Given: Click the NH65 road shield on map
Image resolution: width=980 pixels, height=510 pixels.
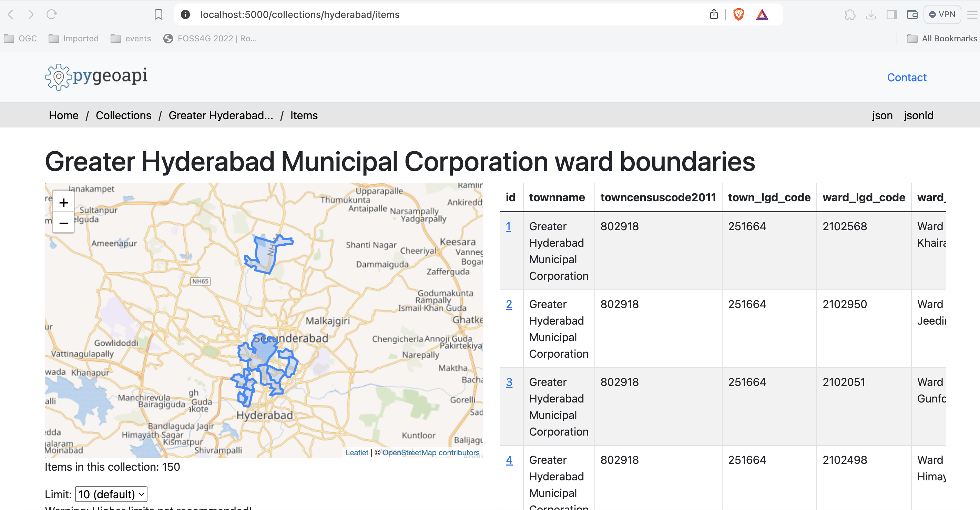Looking at the screenshot, I should click(200, 282).
